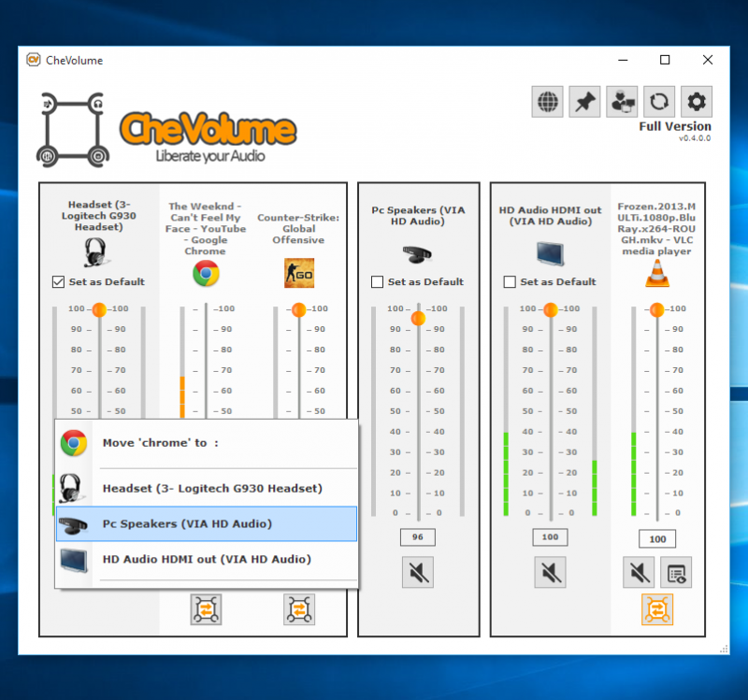Click the v0.4.0.0 version text

pos(695,138)
